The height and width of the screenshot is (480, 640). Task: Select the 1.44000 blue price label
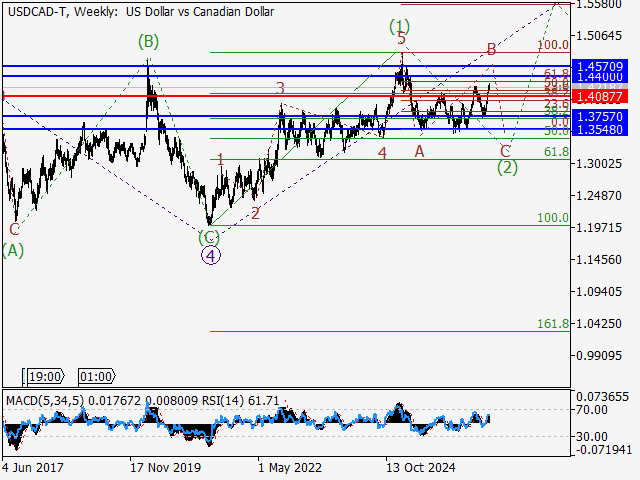coord(600,77)
